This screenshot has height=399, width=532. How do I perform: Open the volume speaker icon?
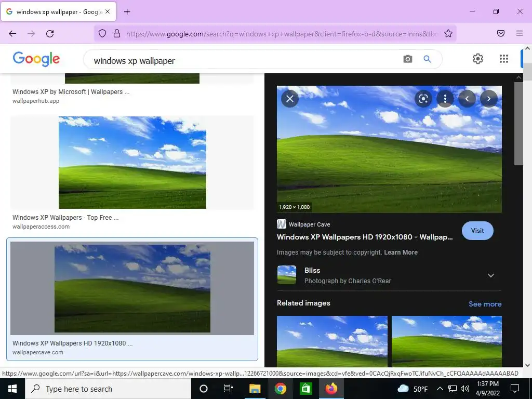pos(465,389)
